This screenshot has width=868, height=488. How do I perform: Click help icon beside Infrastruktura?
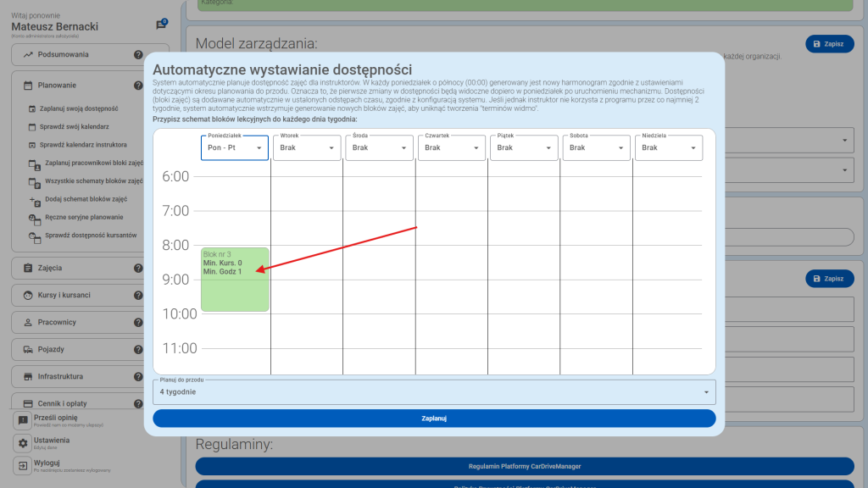coord(138,377)
